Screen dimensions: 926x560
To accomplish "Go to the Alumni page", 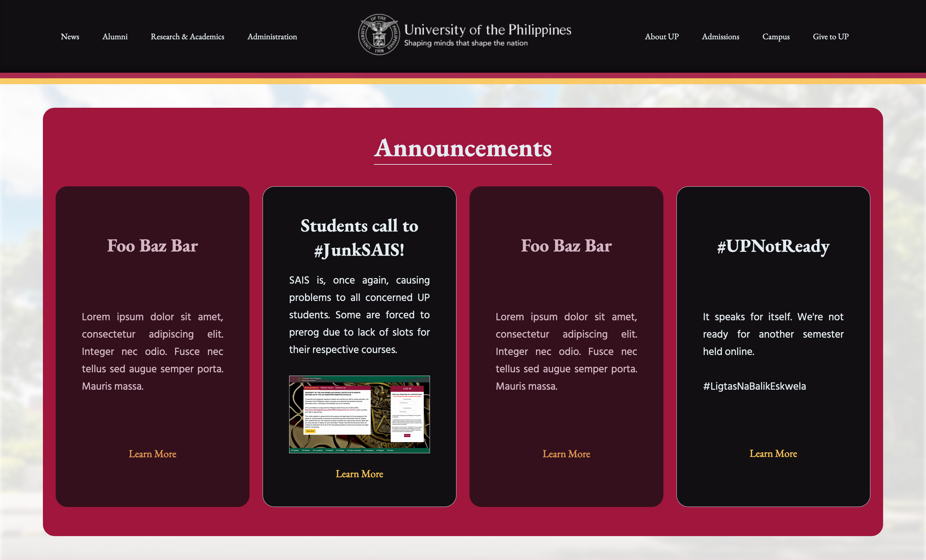I will click(115, 36).
